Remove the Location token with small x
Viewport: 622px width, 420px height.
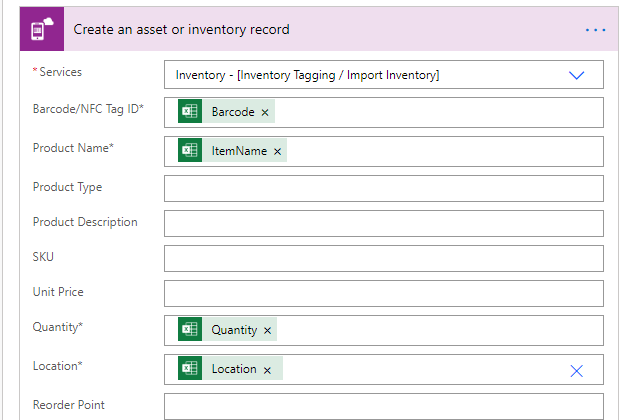(267, 370)
